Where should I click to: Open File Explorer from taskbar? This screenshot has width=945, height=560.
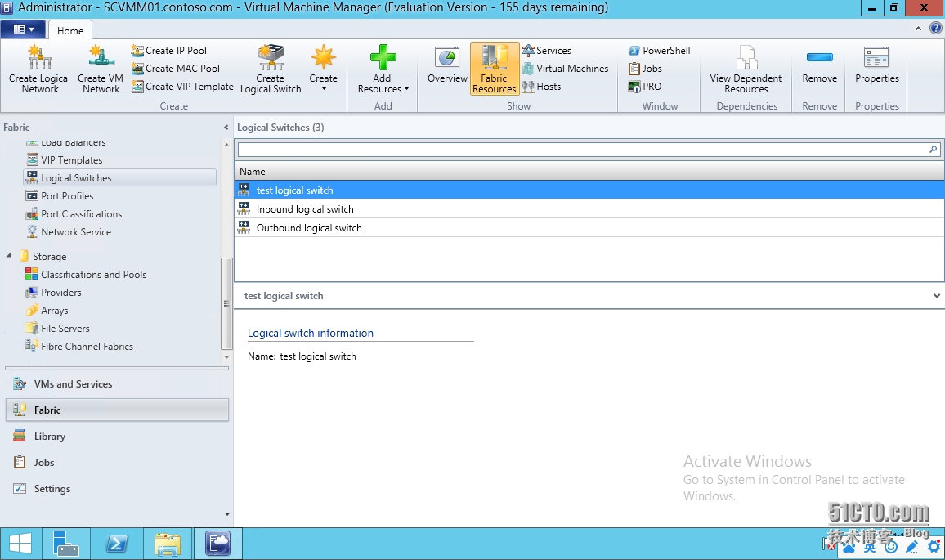click(168, 544)
